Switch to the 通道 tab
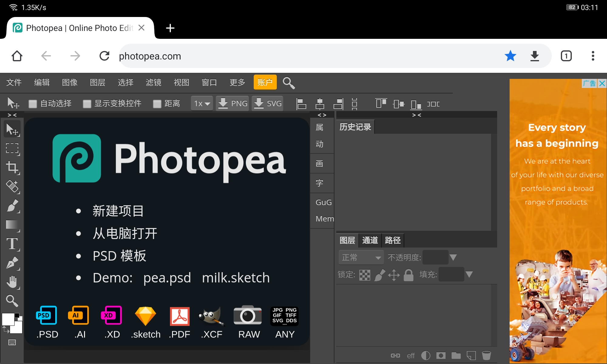Image resolution: width=607 pixels, height=364 pixels. tap(370, 240)
